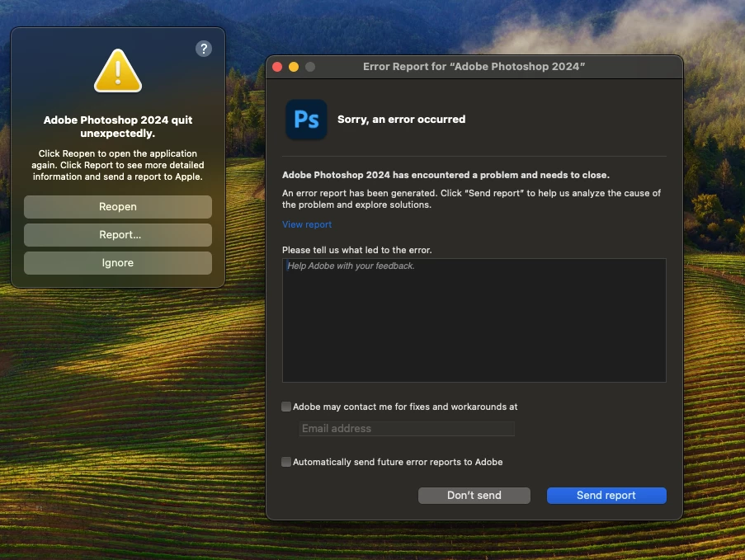Click the help question mark icon
Image resolution: width=745 pixels, height=560 pixels.
click(203, 49)
